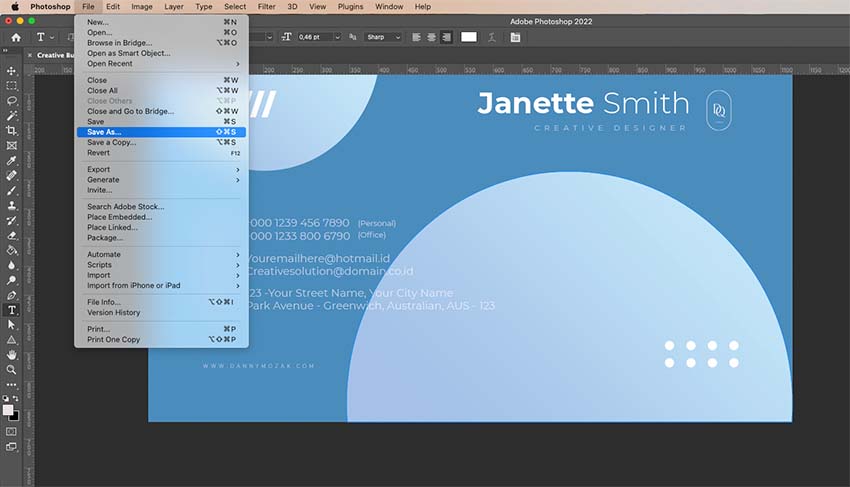Screen dimensions: 850x487
Task: Change the screen mode
Action: [x=11, y=447]
